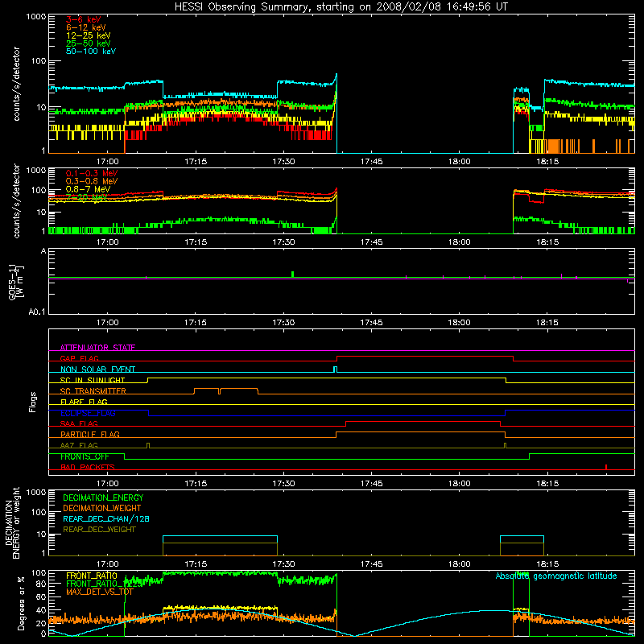Click the PARTICLE_FLAG label

[90, 434]
